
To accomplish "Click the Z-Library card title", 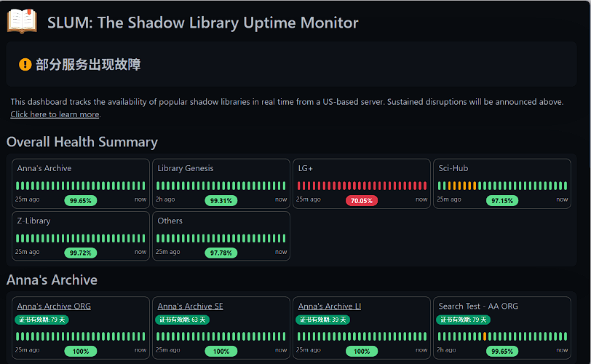I will pyautogui.click(x=33, y=221).
